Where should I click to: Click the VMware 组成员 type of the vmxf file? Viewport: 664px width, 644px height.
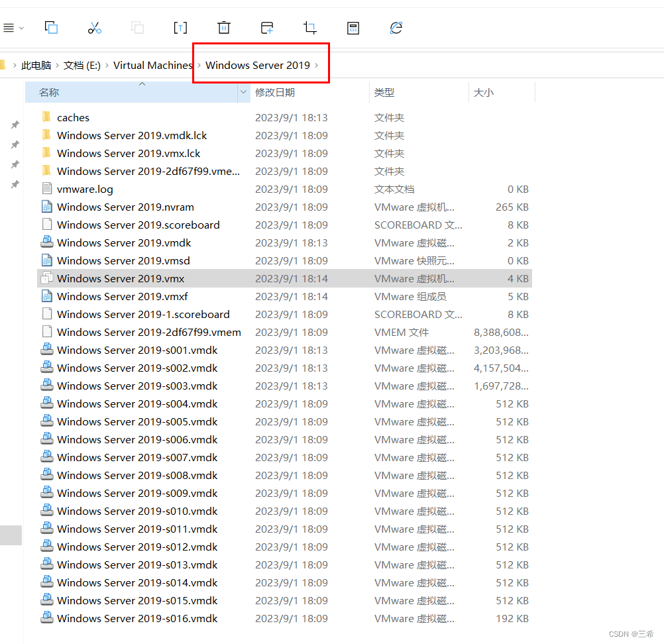(410, 296)
